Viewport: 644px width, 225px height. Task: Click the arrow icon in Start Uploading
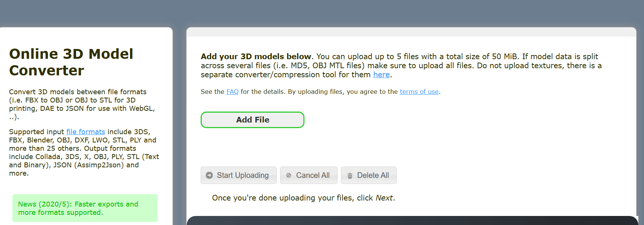(209, 175)
